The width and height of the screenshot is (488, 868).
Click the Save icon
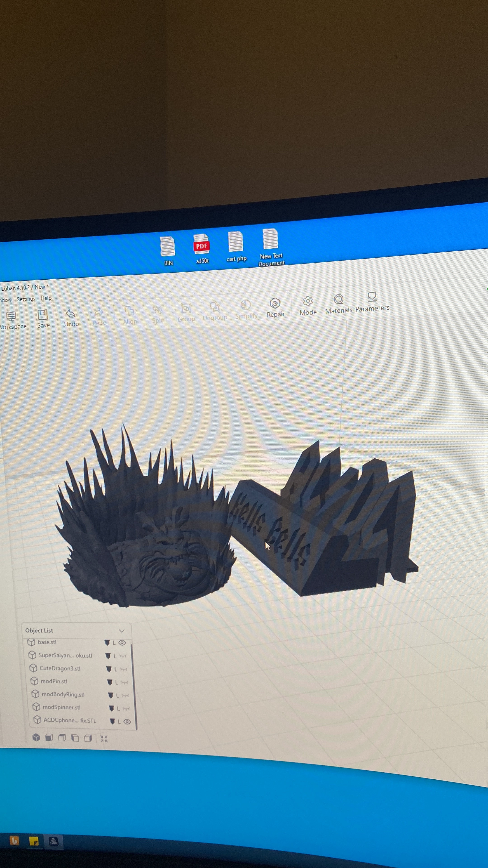43,315
